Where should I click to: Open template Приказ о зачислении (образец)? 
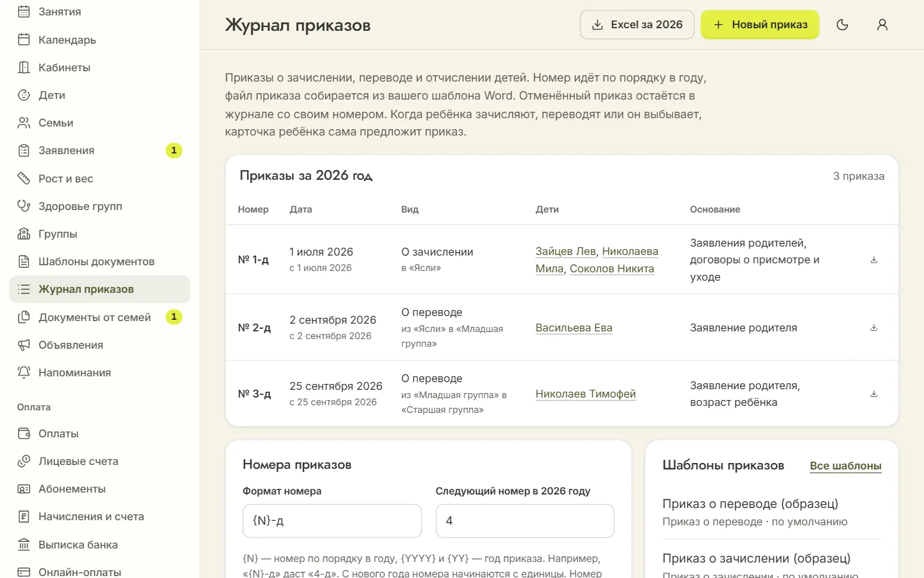pos(757,558)
